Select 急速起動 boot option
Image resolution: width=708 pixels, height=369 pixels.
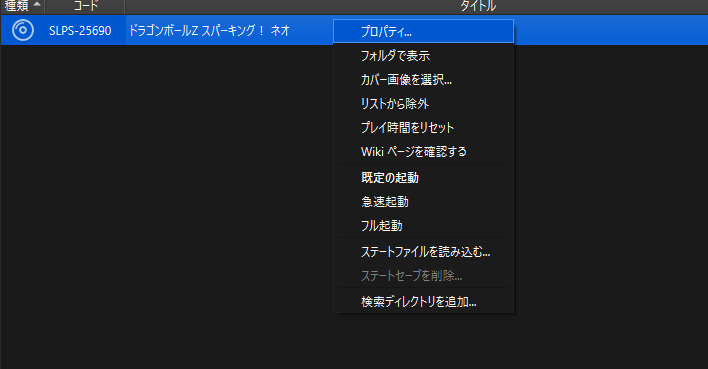[424, 201]
